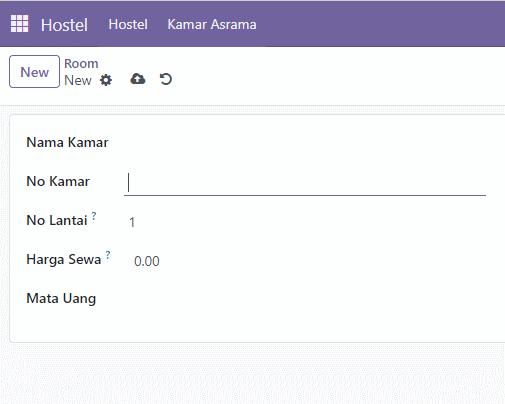Click the Nama Kamar field label
Screen dimensions: 505x404
(67, 143)
